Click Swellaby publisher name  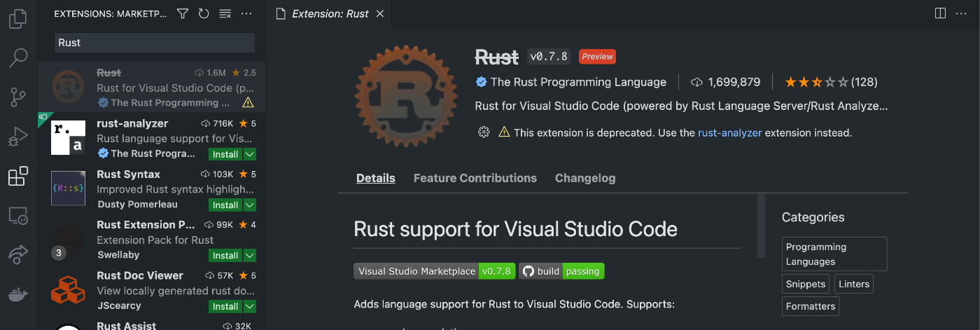click(118, 255)
